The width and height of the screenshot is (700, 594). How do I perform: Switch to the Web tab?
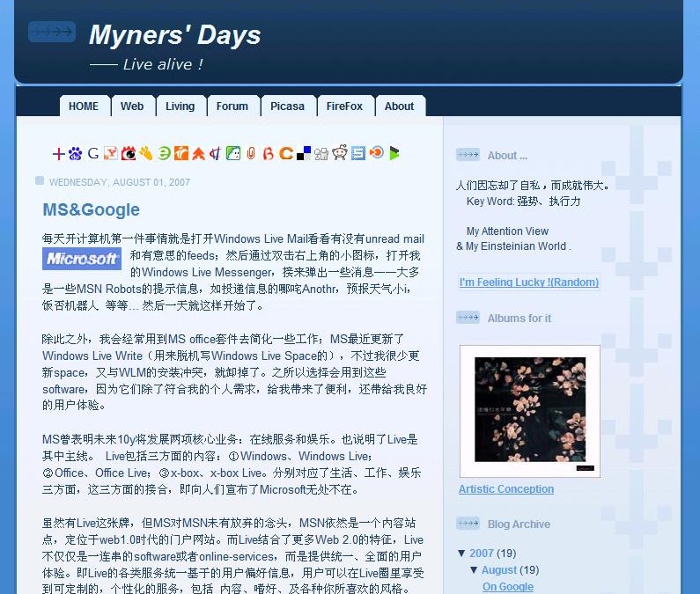[x=132, y=106]
